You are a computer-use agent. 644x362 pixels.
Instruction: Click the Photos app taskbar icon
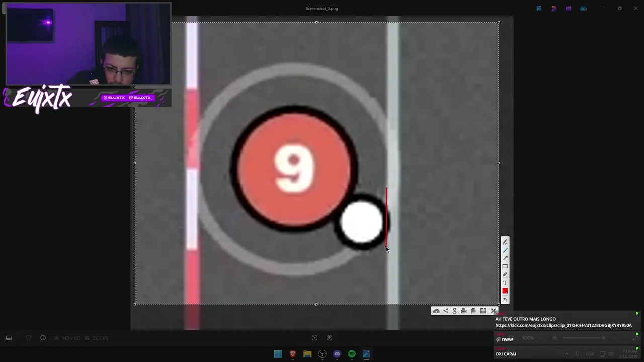(366, 354)
